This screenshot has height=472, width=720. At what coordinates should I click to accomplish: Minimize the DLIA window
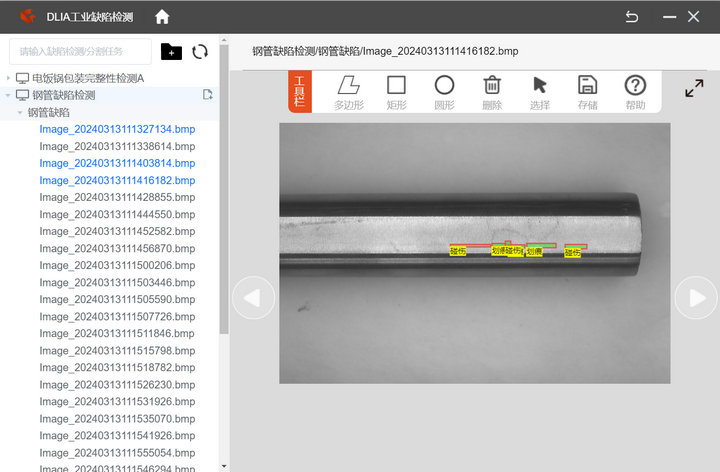coord(669,17)
